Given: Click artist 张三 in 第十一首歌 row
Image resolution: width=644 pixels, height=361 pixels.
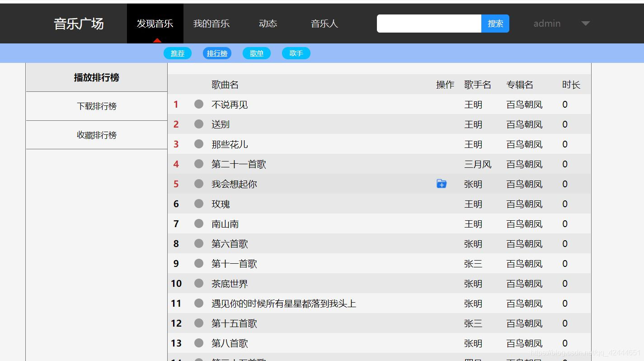Looking at the screenshot, I should coord(473,264).
